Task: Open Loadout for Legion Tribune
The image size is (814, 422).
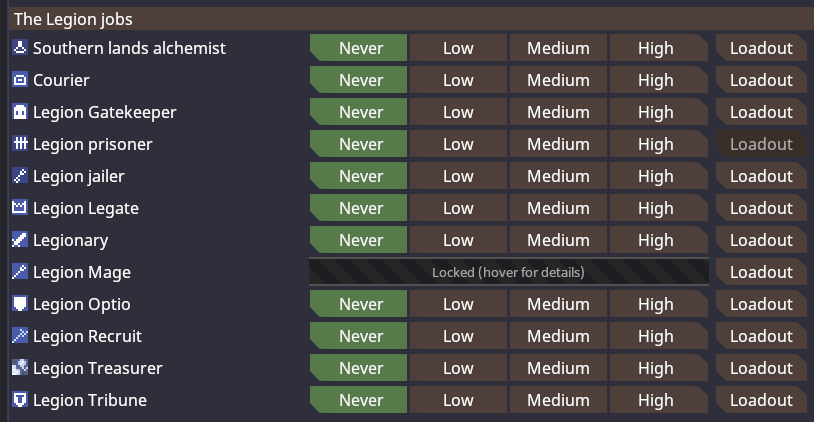Action: pos(761,400)
